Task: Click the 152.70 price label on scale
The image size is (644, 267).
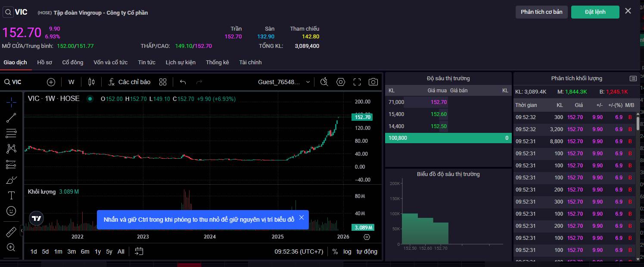Action: pos(362,117)
